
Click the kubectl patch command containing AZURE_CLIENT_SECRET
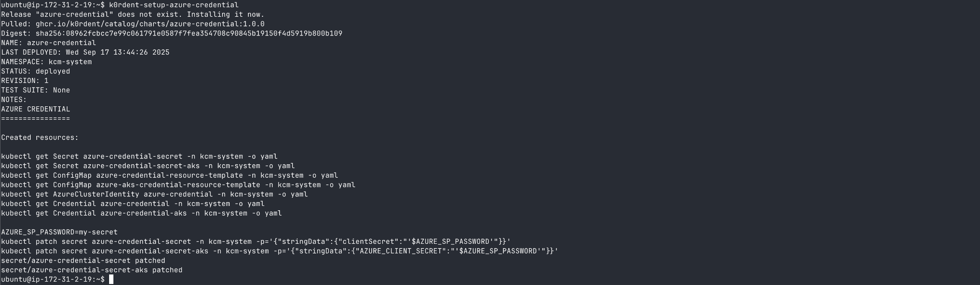(279, 251)
